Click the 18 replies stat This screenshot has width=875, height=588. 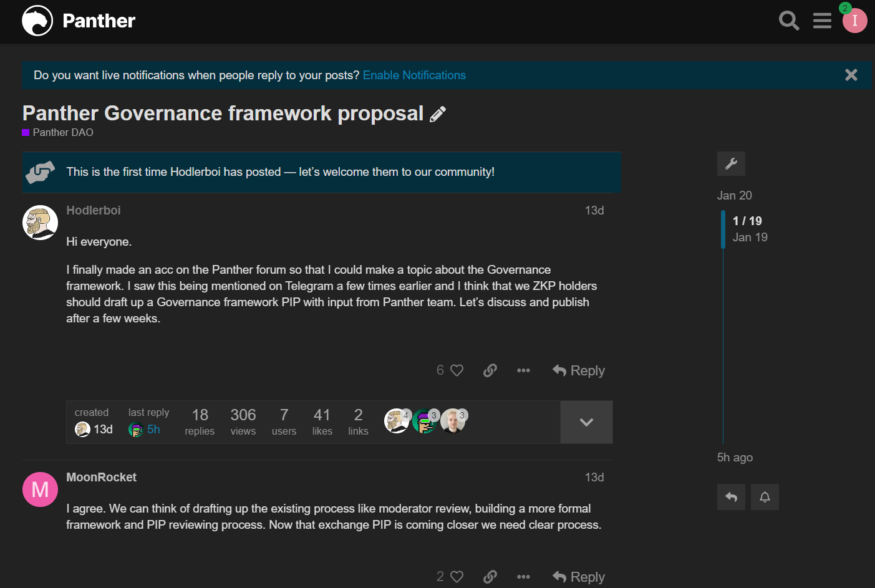200,422
